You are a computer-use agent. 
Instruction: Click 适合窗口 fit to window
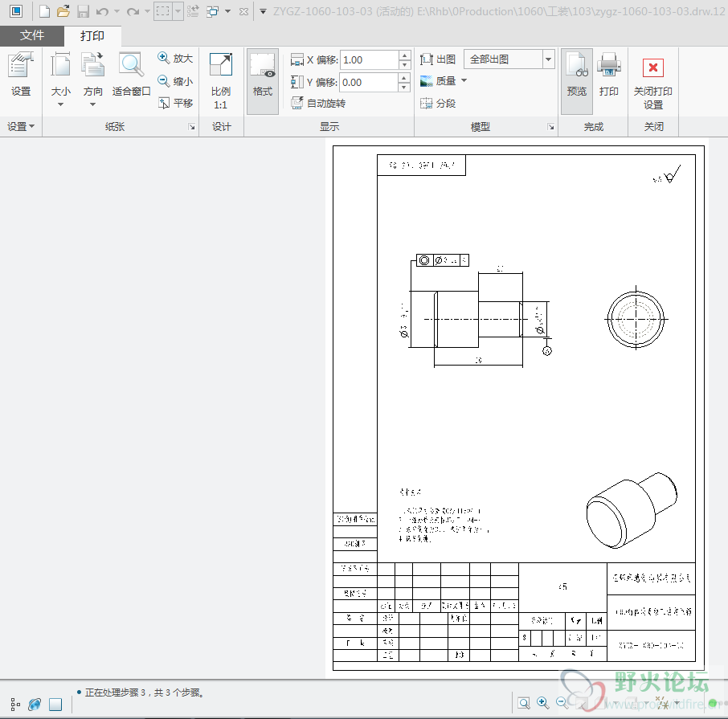(132, 74)
